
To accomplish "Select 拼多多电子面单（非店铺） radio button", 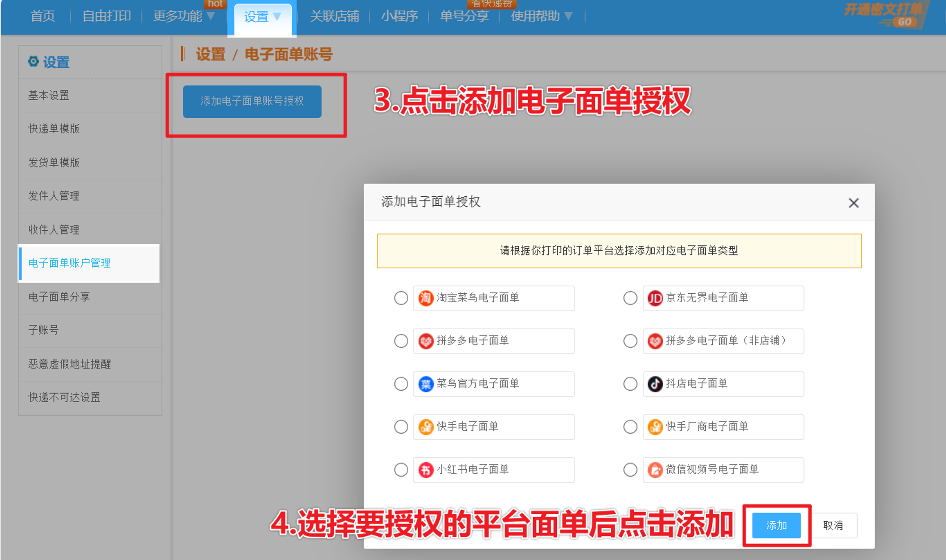I will tap(630, 341).
